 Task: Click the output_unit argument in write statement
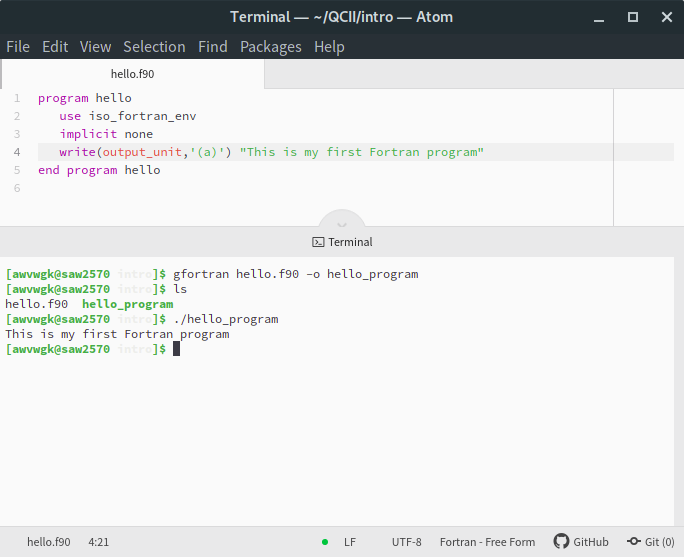(x=142, y=152)
